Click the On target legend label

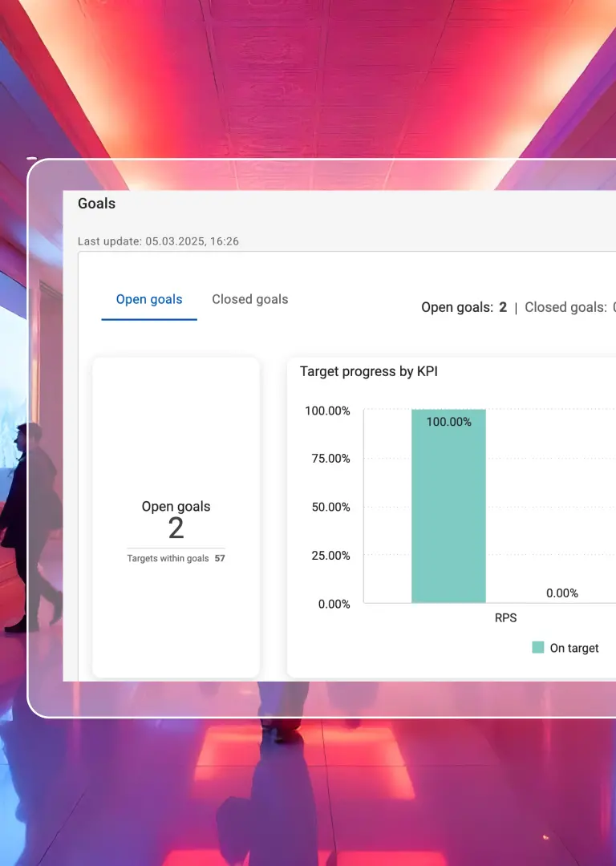(574, 648)
